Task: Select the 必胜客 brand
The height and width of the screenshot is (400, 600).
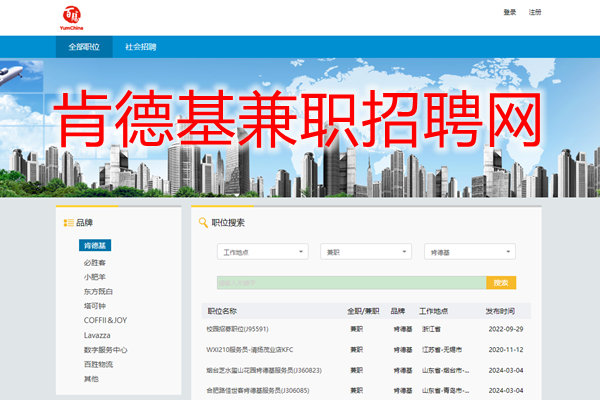Action: (95, 263)
